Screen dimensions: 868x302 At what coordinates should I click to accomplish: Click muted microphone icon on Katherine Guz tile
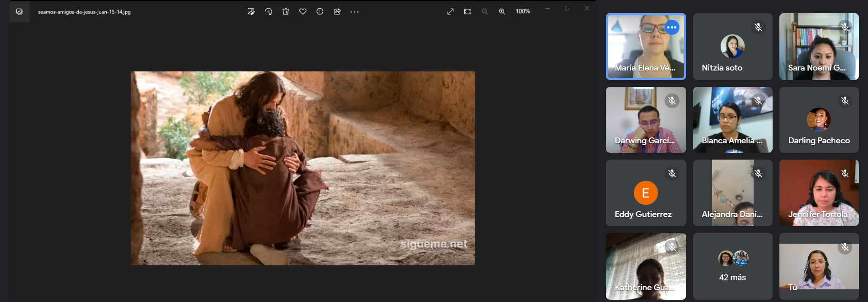[x=672, y=247]
